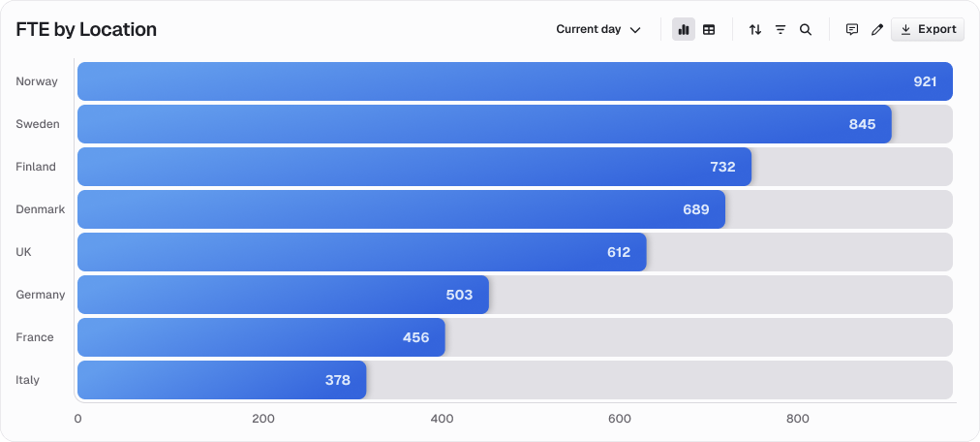The width and height of the screenshot is (980, 442).
Task: Select the Italy bar showing 378
Action: click(x=222, y=380)
